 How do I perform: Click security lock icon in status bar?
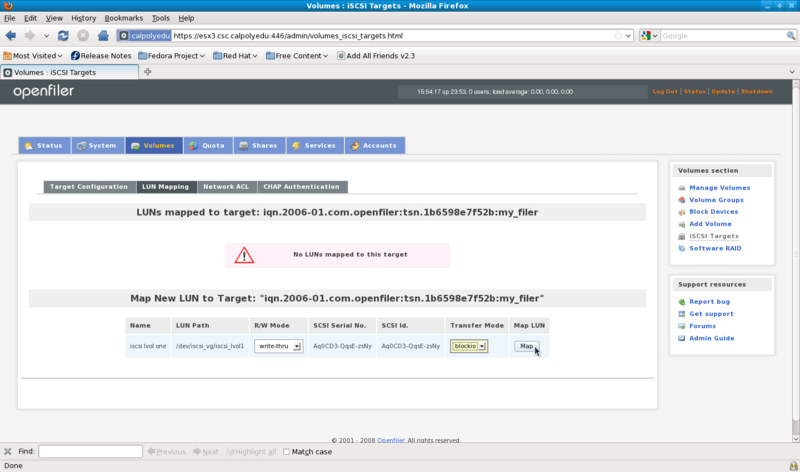(793, 466)
